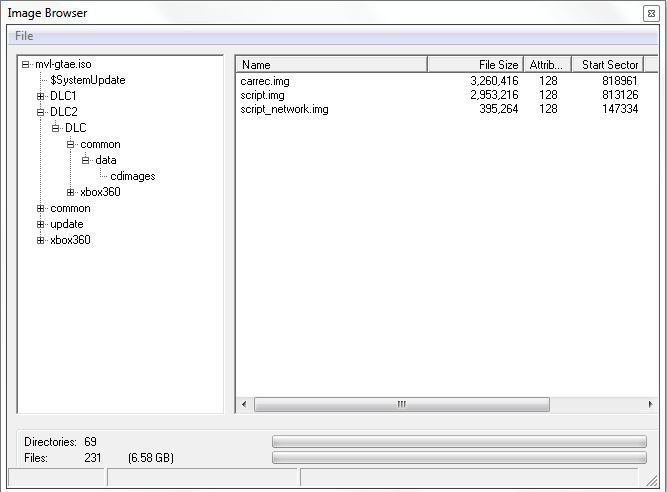The image size is (667, 492).
Task: Expand the xbox360 folder under DLC
Action: click(x=71, y=192)
